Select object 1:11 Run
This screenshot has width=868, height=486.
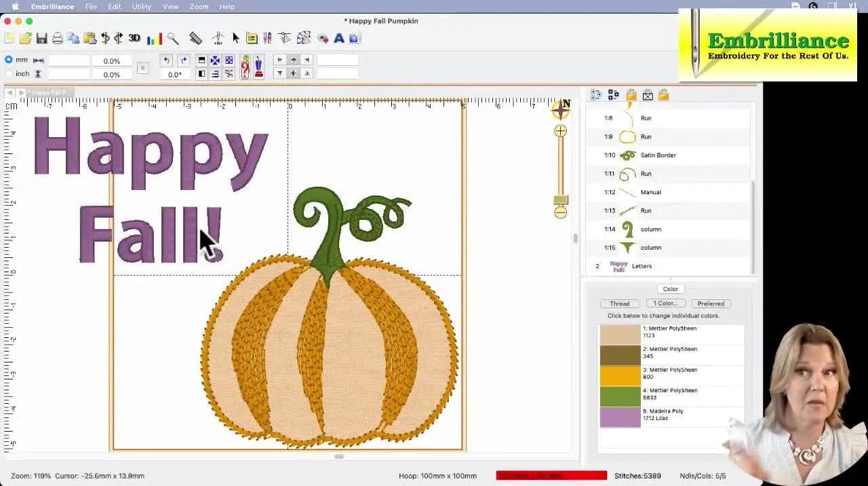(x=669, y=174)
